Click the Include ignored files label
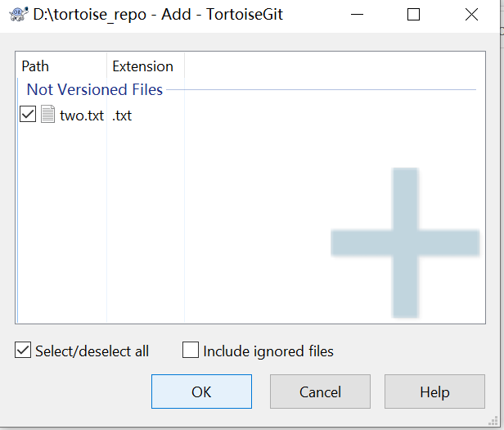Viewport: 504px width, 430px height. [x=268, y=351]
